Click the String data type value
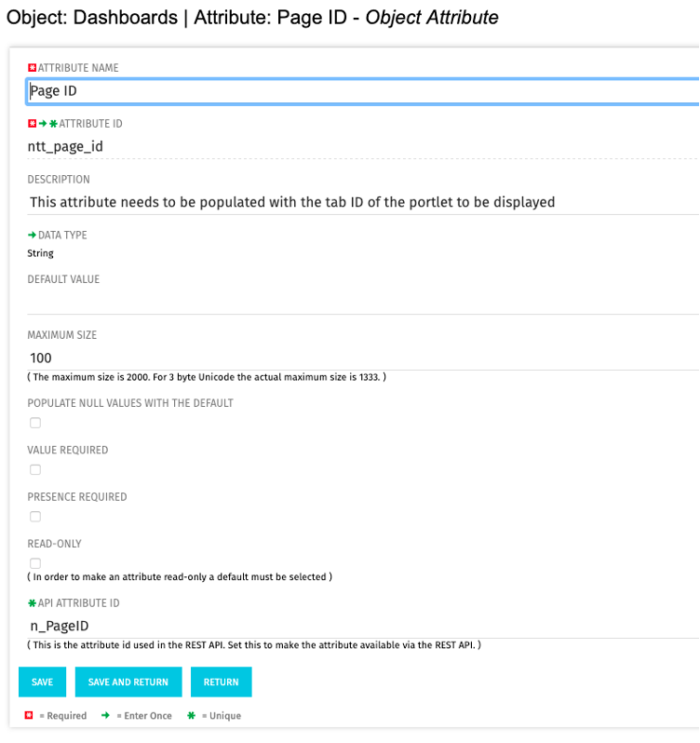The height and width of the screenshot is (743, 700). point(41,253)
